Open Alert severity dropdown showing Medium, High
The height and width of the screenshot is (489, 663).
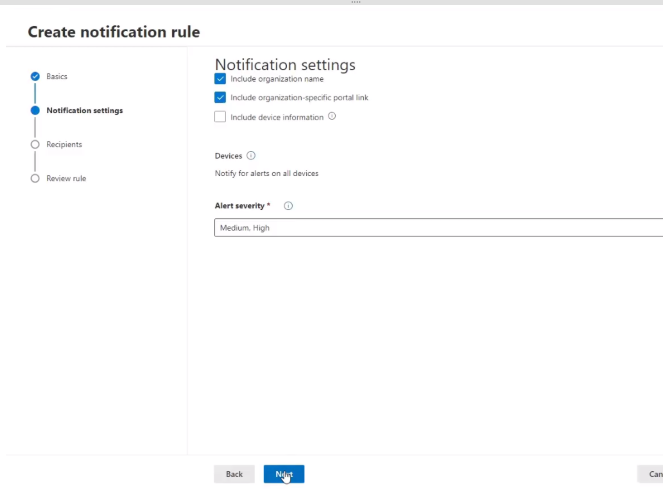(x=438, y=228)
